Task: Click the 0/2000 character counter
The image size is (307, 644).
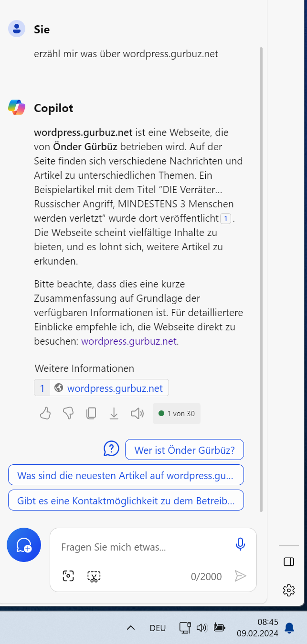Action: coord(206,577)
